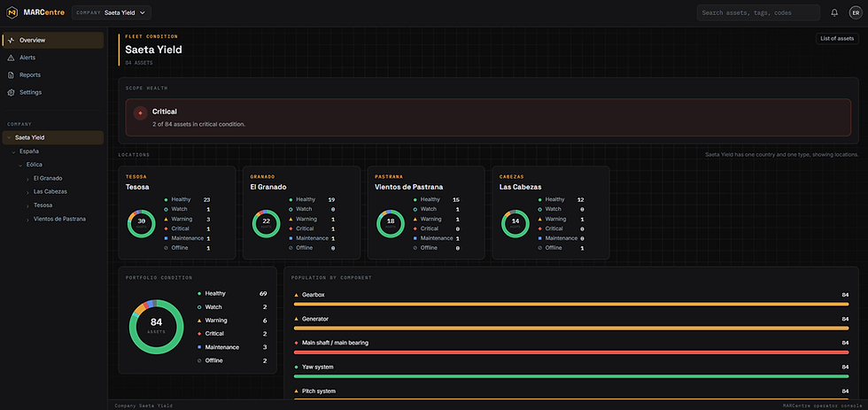Expand the Las Cabezas tree node
Image resolution: width=868 pixels, height=410 pixels.
(27, 192)
